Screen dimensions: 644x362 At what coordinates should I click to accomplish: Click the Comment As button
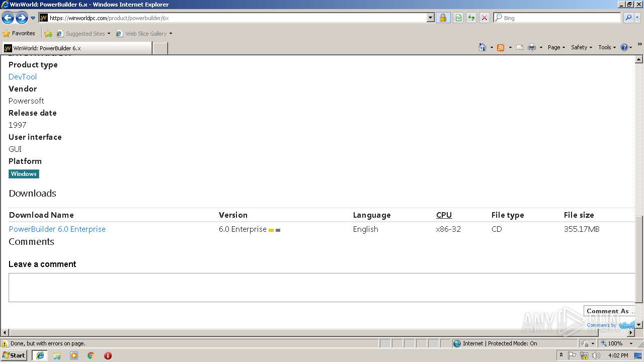[x=610, y=311]
